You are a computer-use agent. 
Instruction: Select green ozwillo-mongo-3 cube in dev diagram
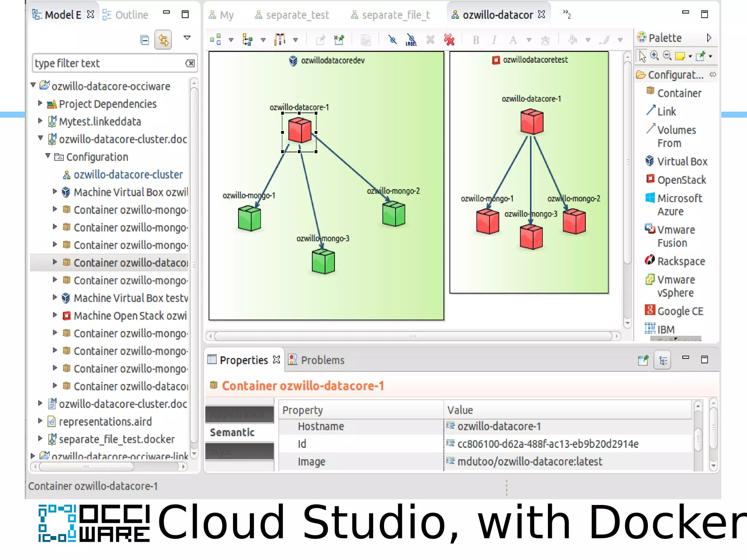323,261
